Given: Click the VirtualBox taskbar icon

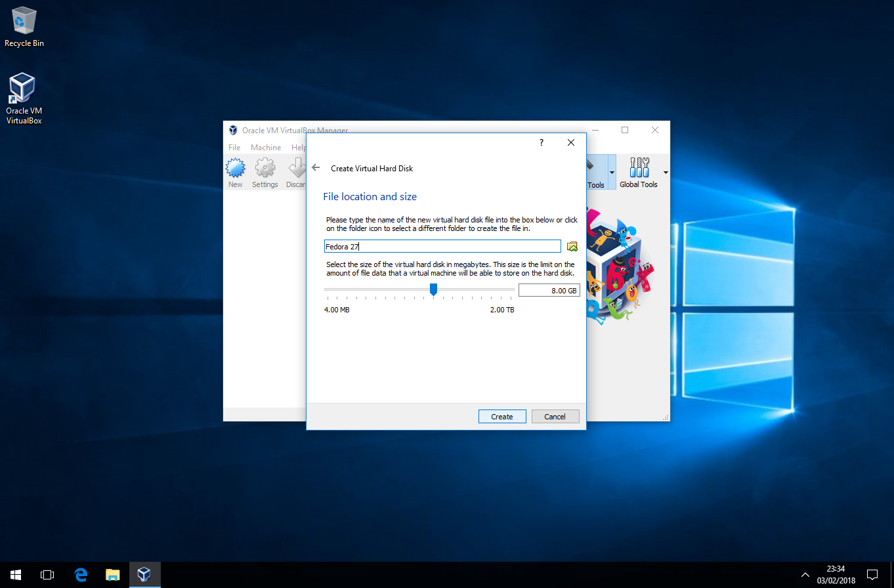Looking at the screenshot, I should pos(144,575).
